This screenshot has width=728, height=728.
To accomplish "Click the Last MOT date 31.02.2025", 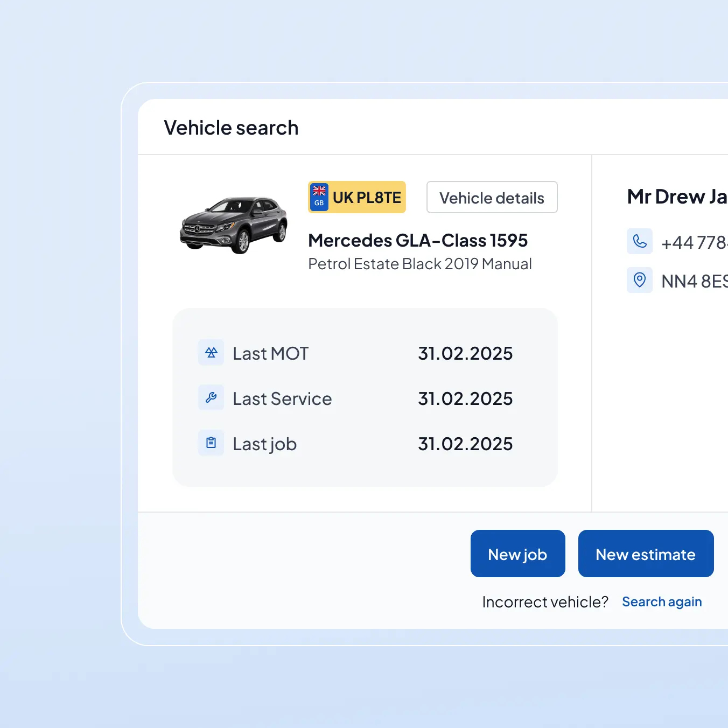I will point(465,353).
